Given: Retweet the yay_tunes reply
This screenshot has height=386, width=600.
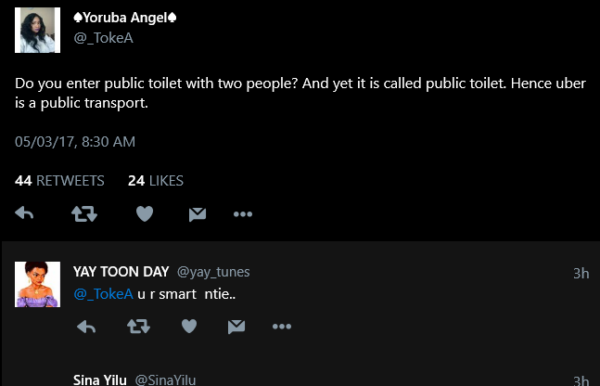Looking at the screenshot, I should pos(139,327).
